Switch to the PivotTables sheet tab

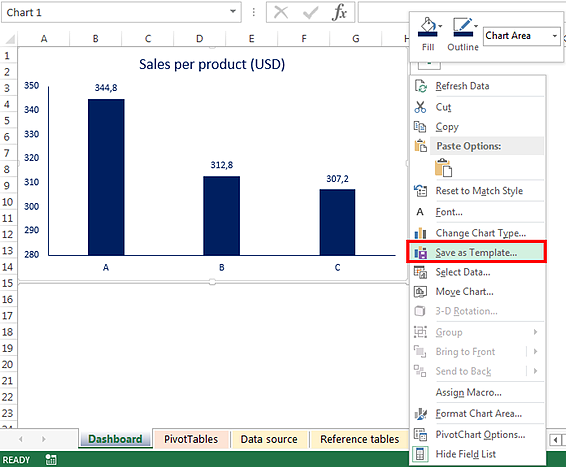coord(191,439)
